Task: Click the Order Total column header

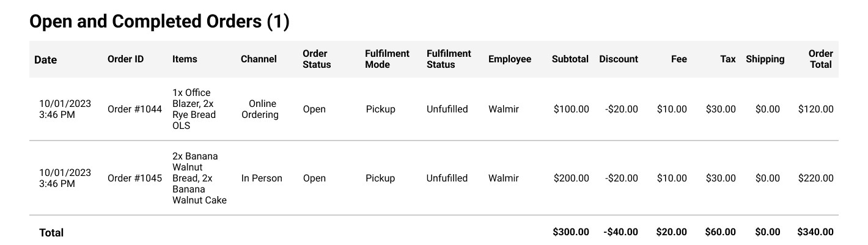Action: pyautogui.click(x=820, y=59)
